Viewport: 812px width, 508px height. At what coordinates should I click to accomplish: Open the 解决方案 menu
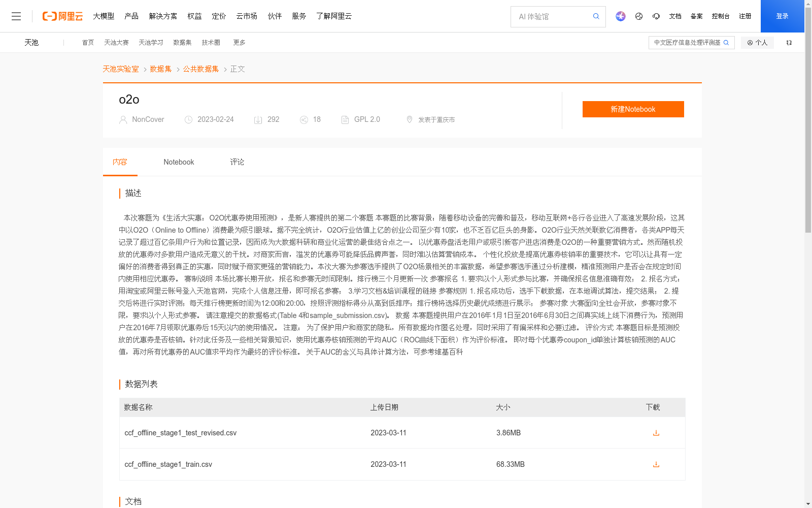point(163,16)
